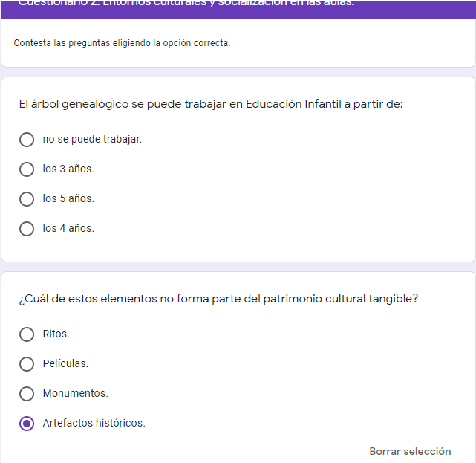
Task: Click the 'patrimonio cultural tangible' question title
Action: pyautogui.click(x=218, y=300)
